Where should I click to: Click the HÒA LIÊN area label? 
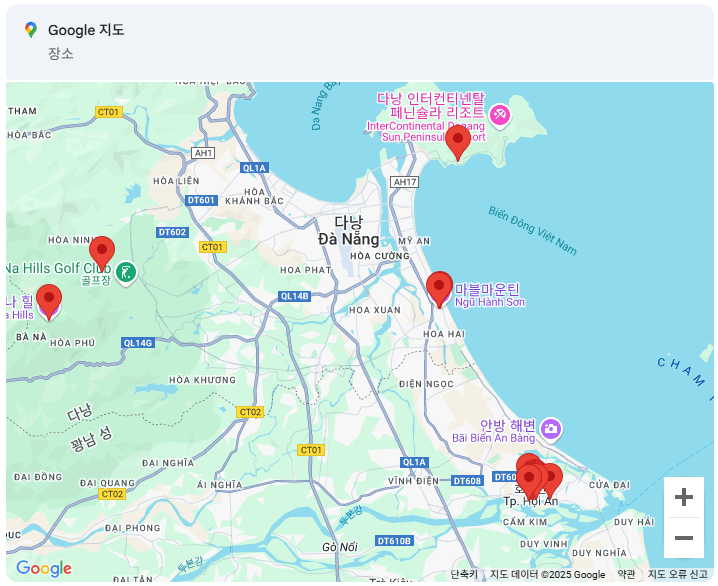pyautogui.click(x=176, y=181)
